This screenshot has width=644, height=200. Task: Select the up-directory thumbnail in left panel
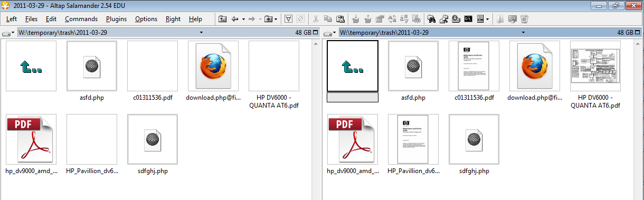click(31, 66)
